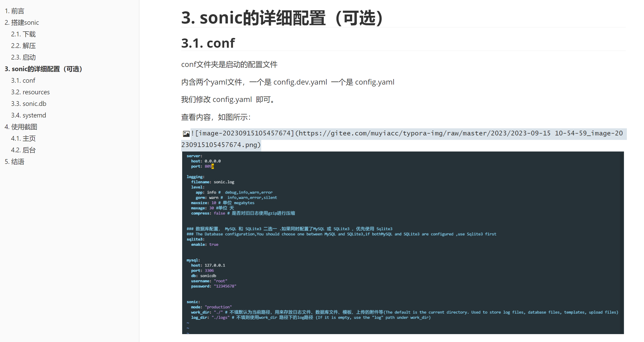The width and height of the screenshot is (644, 342).
Task: Select "4.2. 后台" in the sidebar
Action: pyautogui.click(x=23, y=150)
